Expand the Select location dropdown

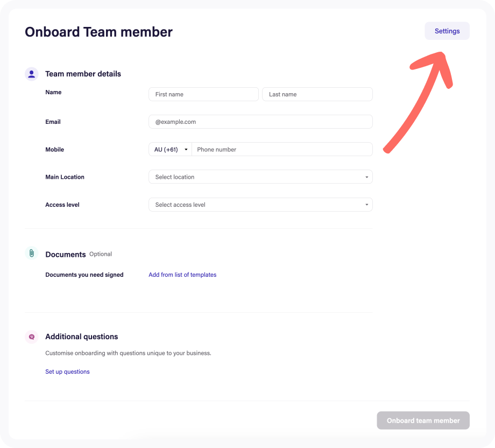point(260,177)
